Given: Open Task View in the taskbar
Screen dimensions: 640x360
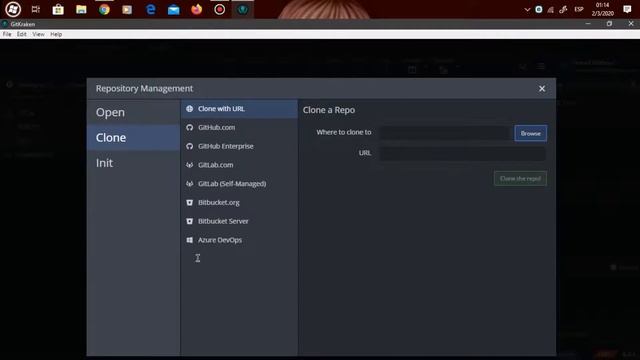Looking at the screenshot, I should (x=36, y=9).
